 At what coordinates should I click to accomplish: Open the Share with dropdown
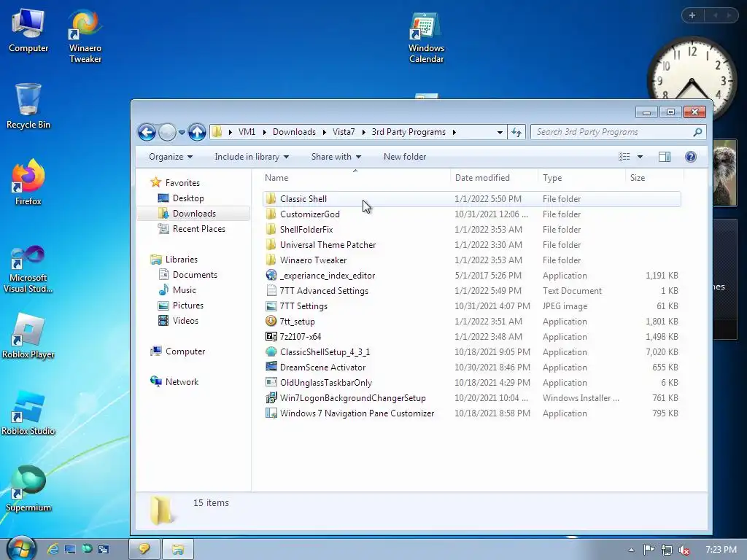[336, 157]
